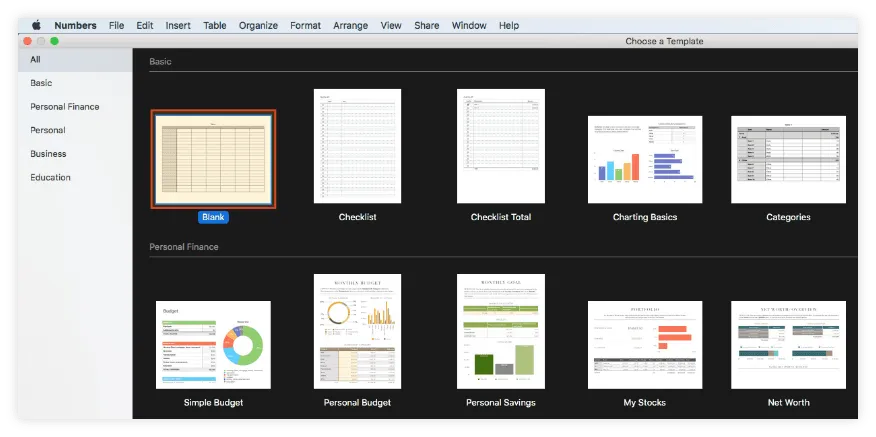Viewport: 876px width, 437px height.
Task: Open the Apple menu icon
Action: (x=36, y=25)
